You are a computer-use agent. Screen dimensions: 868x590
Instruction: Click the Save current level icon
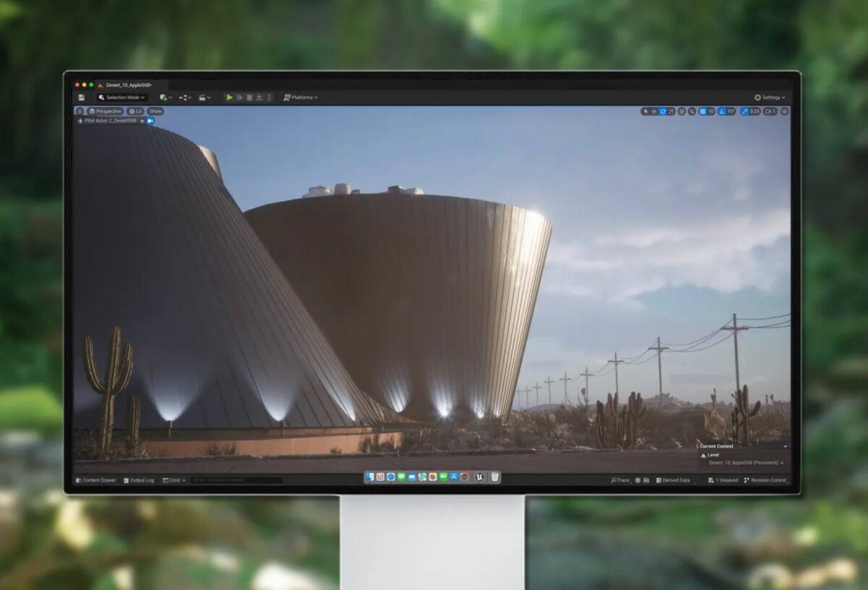(81, 98)
